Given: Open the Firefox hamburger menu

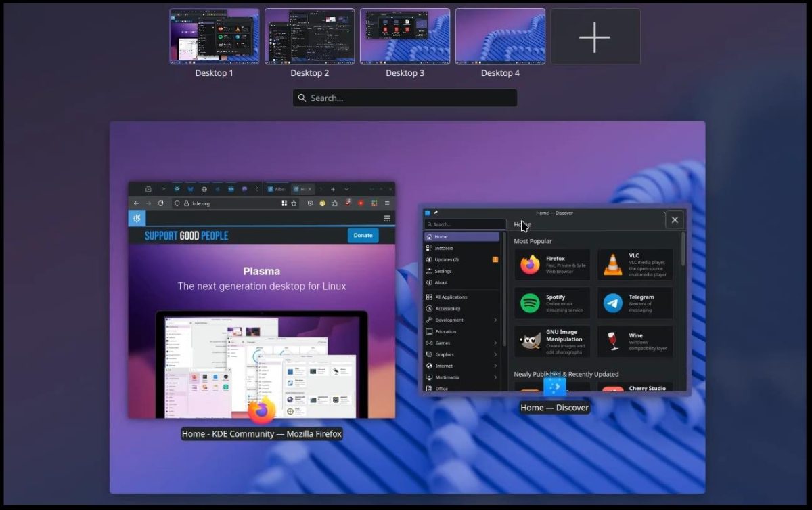Looking at the screenshot, I should point(387,203).
